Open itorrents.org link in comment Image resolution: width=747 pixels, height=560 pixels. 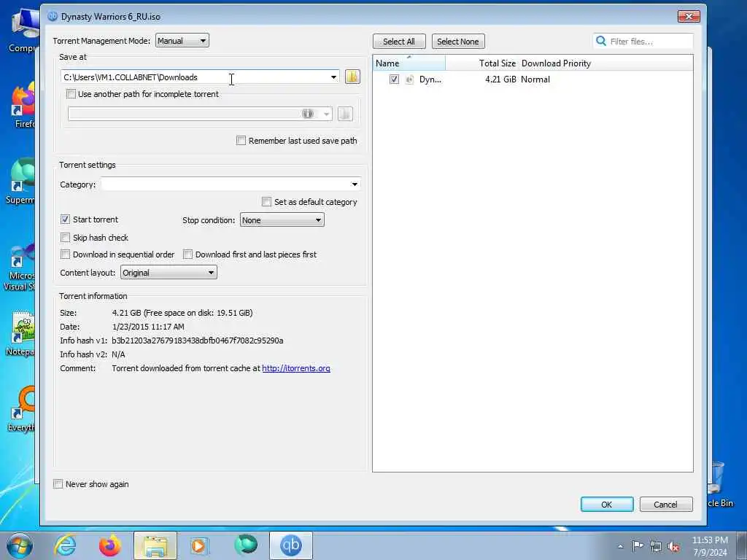[x=296, y=368]
